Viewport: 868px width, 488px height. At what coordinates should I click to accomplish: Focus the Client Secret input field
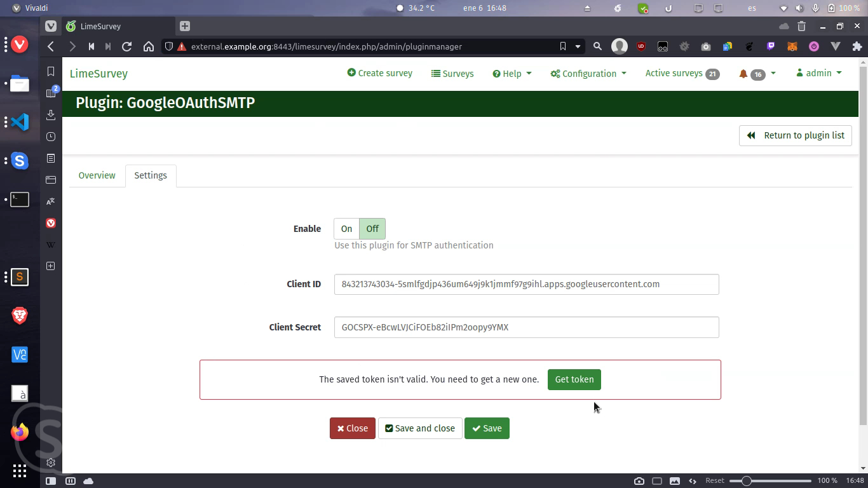coord(526,327)
